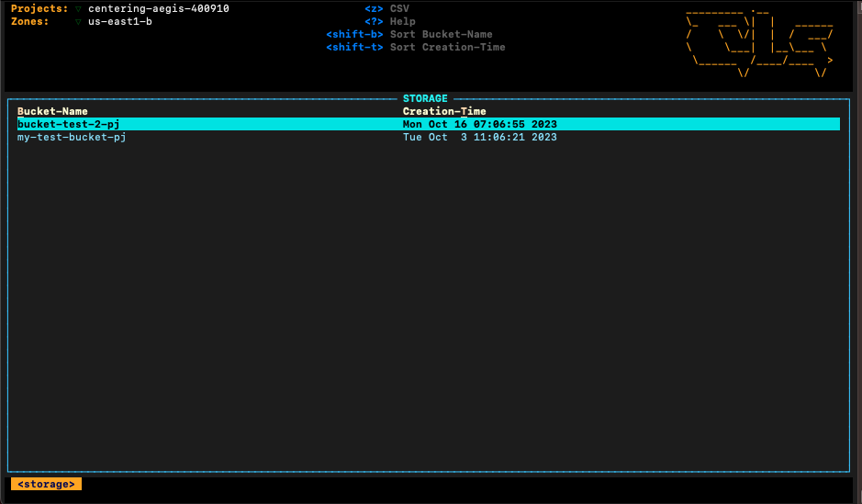The image size is (862, 504).
Task: Choose the CSV export option
Action: (x=399, y=8)
